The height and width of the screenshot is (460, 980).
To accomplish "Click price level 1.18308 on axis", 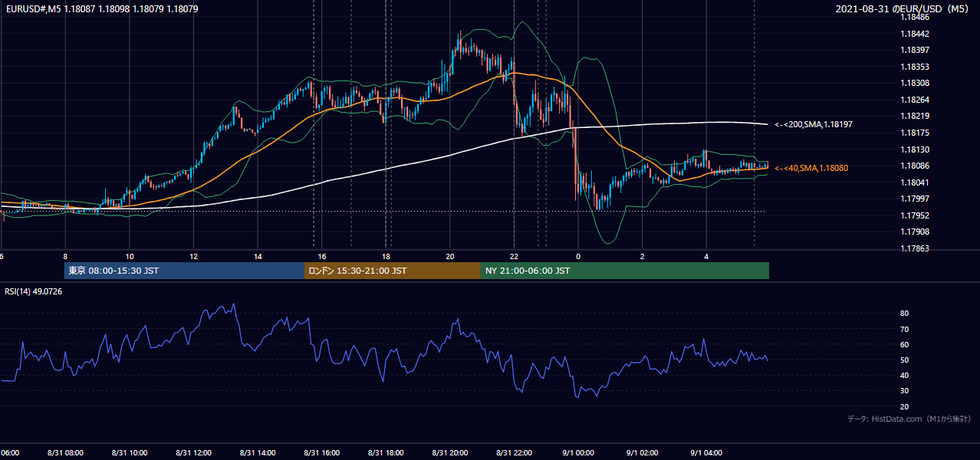I will click(x=914, y=83).
